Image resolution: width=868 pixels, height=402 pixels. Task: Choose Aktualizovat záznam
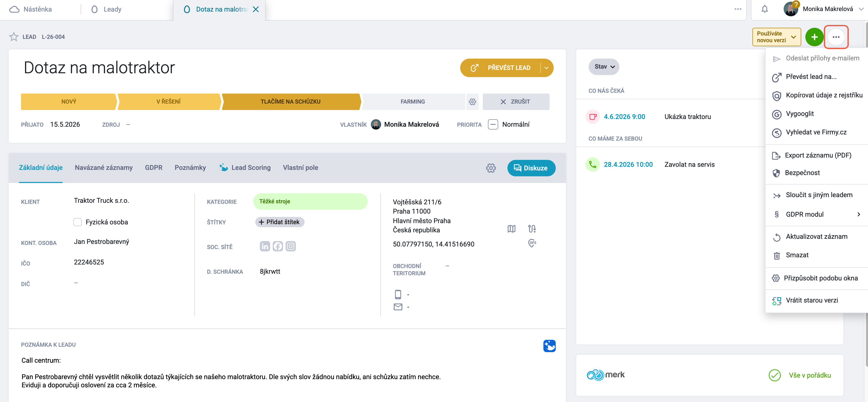(816, 237)
